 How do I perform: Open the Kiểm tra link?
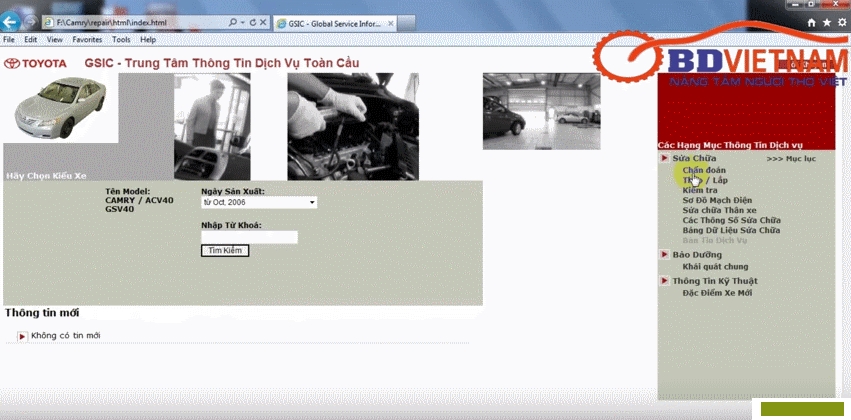700,190
